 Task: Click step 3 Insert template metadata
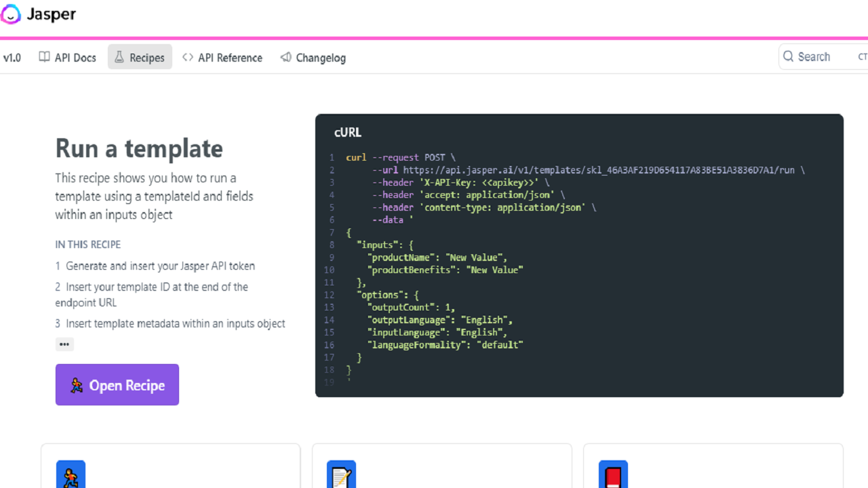[x=170, y=323]
